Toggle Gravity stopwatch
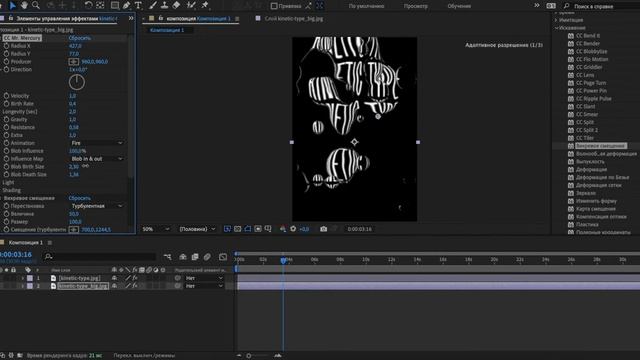The image size is (640, 360). pyautogui.click(x=6, y=120)
